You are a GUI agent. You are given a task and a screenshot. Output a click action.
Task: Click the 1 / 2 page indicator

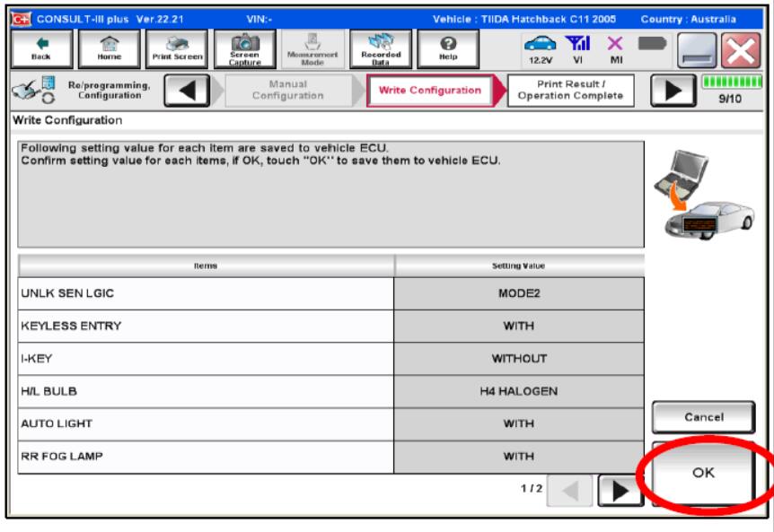pyautogui.click(x=532, y=489)
